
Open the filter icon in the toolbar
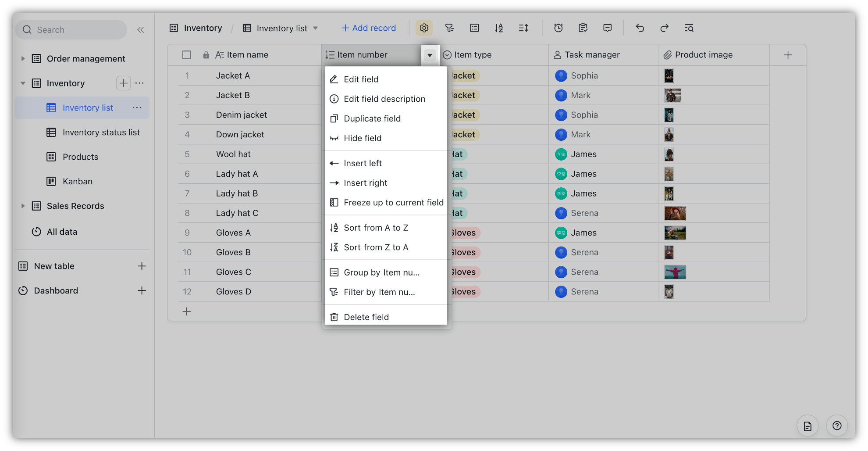[x=448, y=28]
